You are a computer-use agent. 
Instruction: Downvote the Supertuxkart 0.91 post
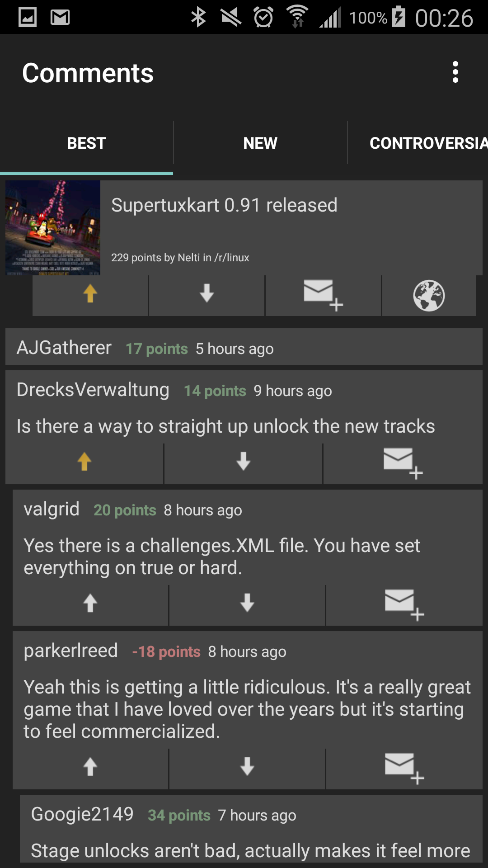[207, 295]
